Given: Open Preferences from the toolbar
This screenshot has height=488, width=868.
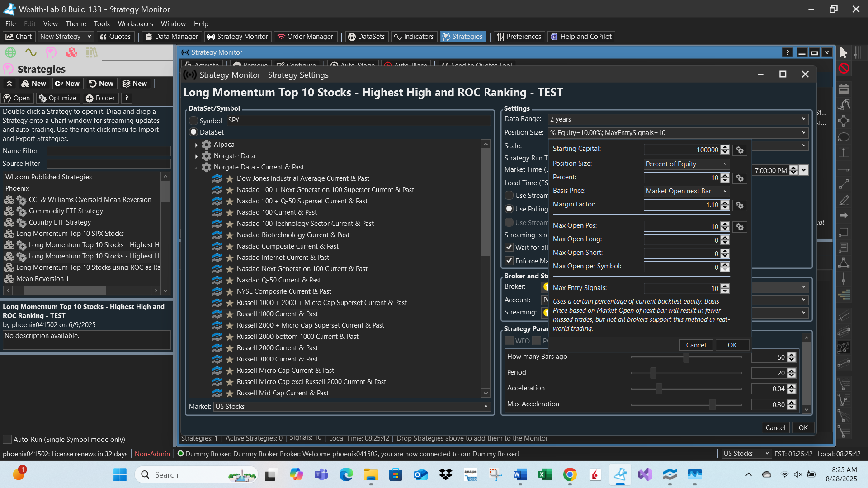Looking at the screenshot, I should pyautogui.click(x=519, y=37).
